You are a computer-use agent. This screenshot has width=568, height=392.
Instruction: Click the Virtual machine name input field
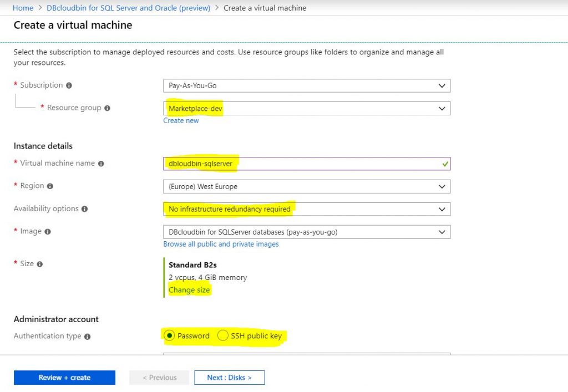click(x=307, y=164)
